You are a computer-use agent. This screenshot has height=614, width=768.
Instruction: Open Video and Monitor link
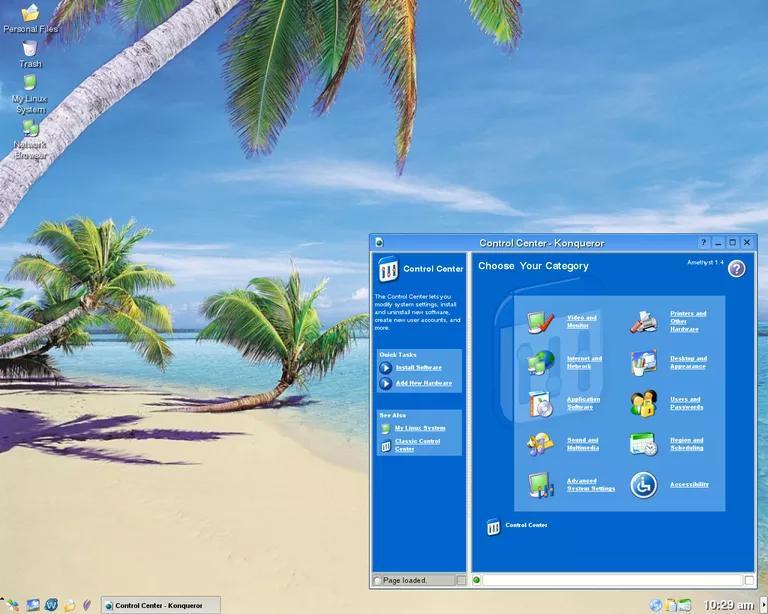(582, 321)
